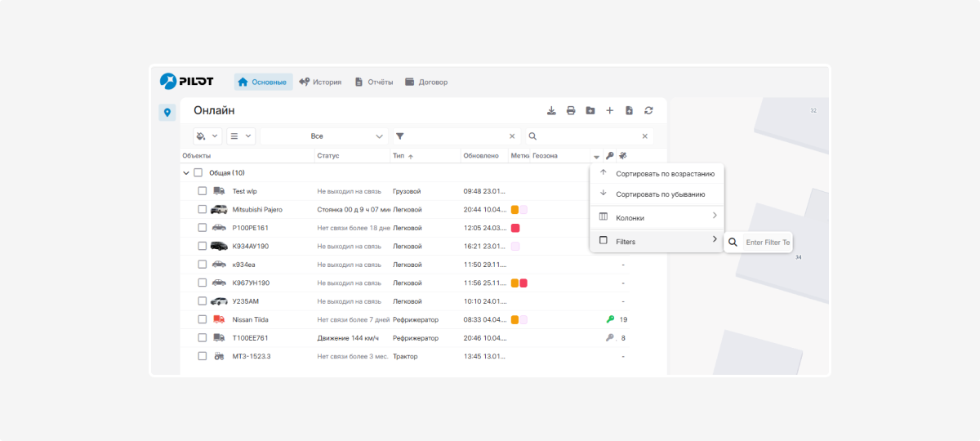Click the refresh icon in the toolbar

(648, 111)
